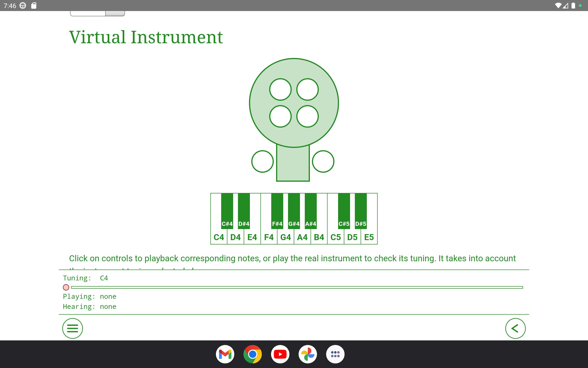Play the E5 white key

(x=369, y=237)
